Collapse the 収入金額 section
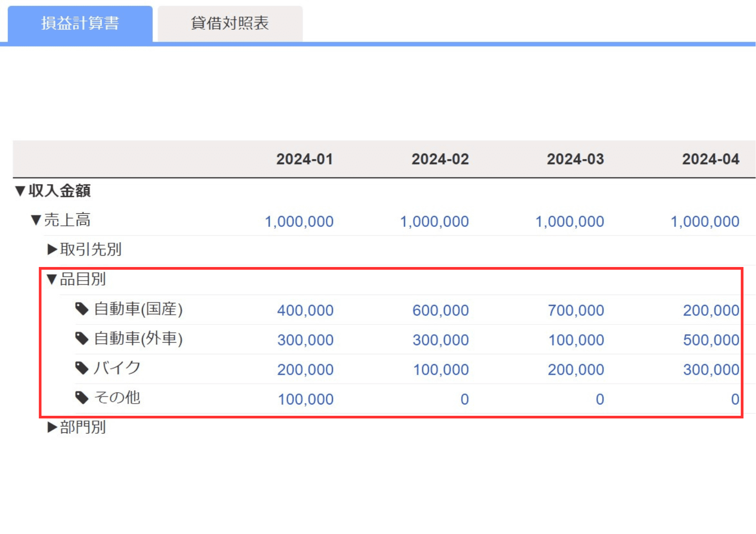 coord(20,191)
